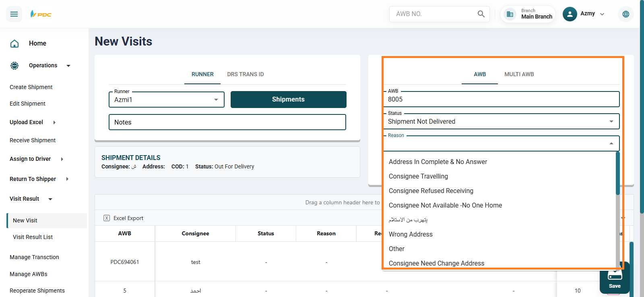Click the PDC logo
644x297 pixels.
point(41,14)
